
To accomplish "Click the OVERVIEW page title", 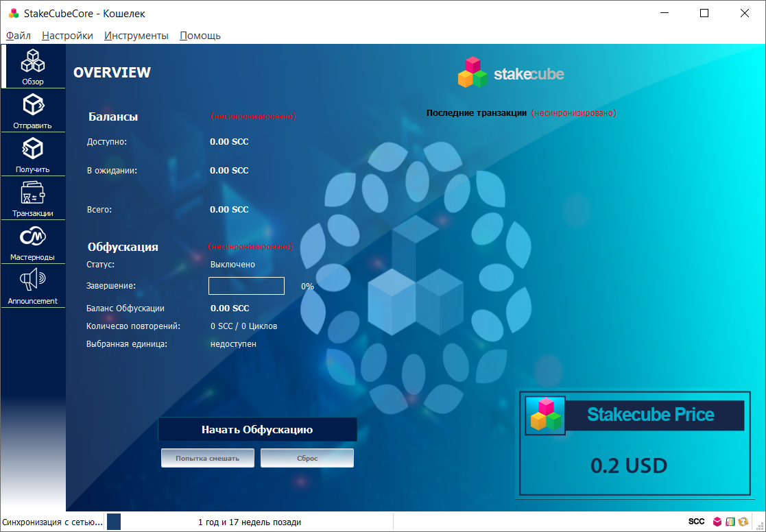I will 112,72.
